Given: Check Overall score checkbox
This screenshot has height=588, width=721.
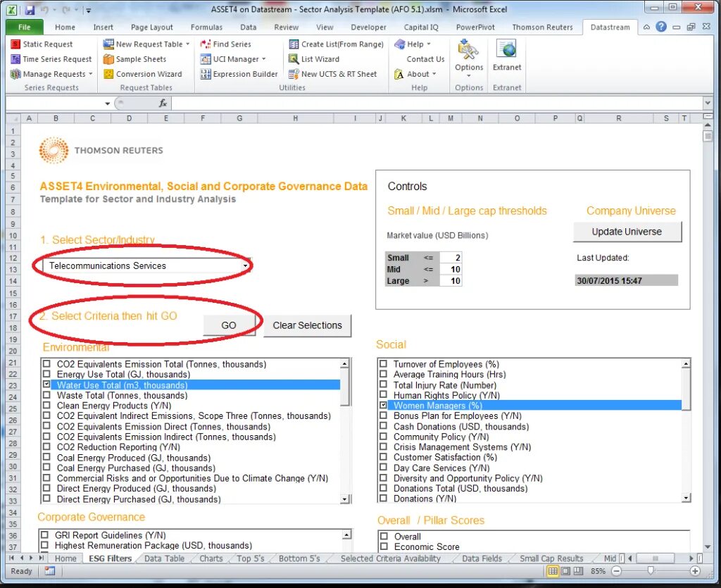Looking at the screenshot, I should pos(384,536).
